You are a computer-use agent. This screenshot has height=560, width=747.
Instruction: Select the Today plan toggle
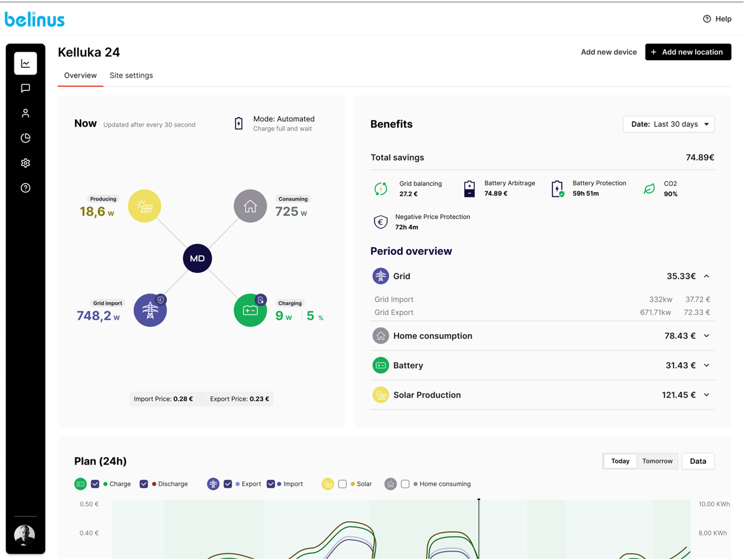(620, 462)
